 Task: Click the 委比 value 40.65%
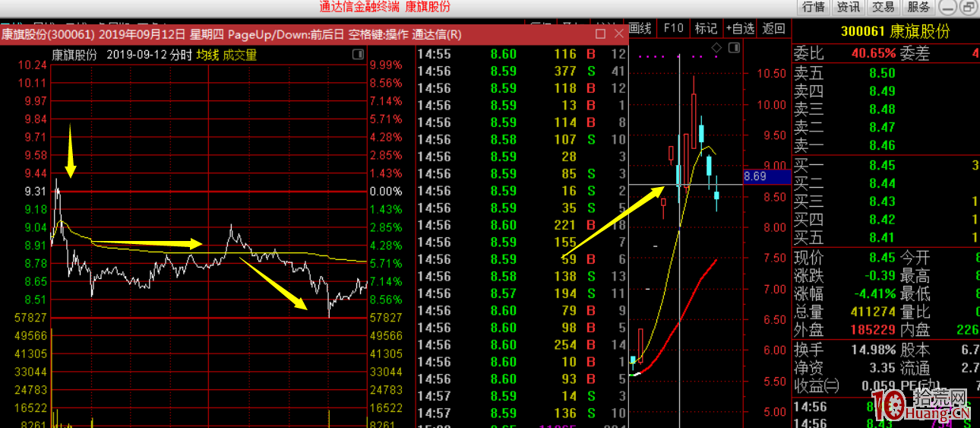(x=874, y=54)
